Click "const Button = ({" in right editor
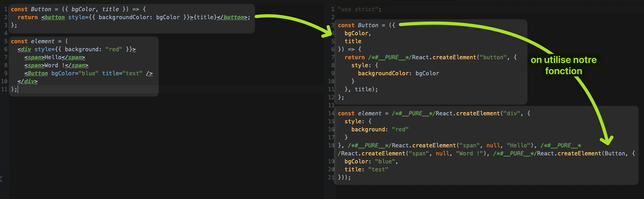This screenshot has height=199, width=644. click(367, 25)
